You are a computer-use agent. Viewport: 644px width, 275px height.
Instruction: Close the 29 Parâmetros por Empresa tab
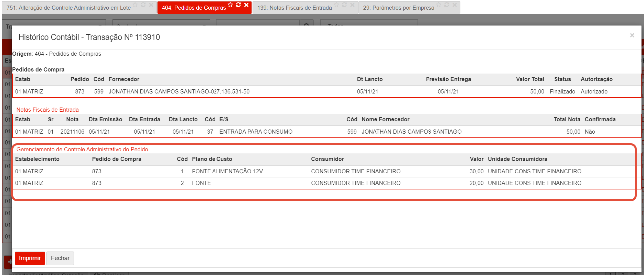pos(455,5)
